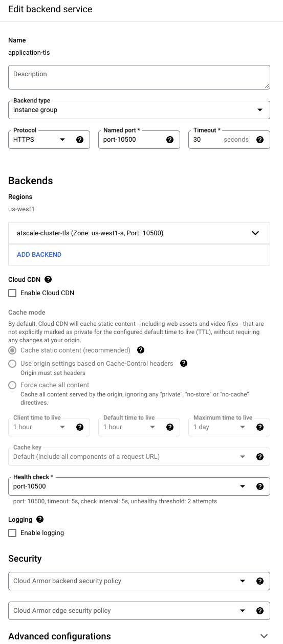Viewport: 283px width, 644px height.
Task: Click into the Description text area
Action: (x=139, y=77)
